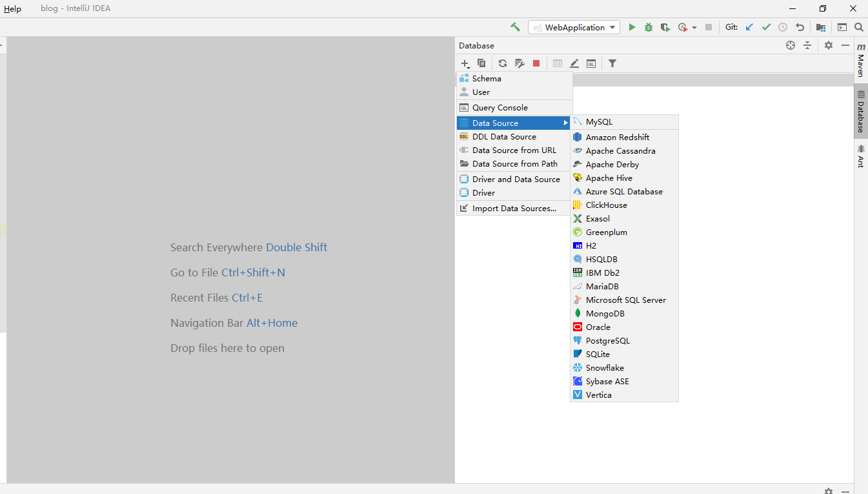The height and width of the screenshot is (494, 868).
Task: Click the Search Everywhere magnifier icon
Action: tap(859, 27)
